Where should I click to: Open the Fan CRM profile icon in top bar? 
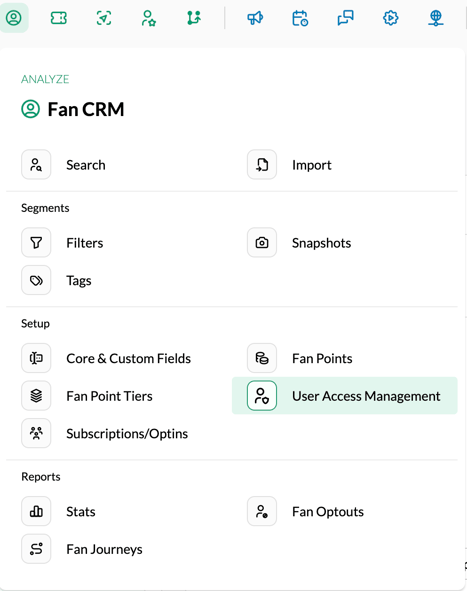[14, 18]
